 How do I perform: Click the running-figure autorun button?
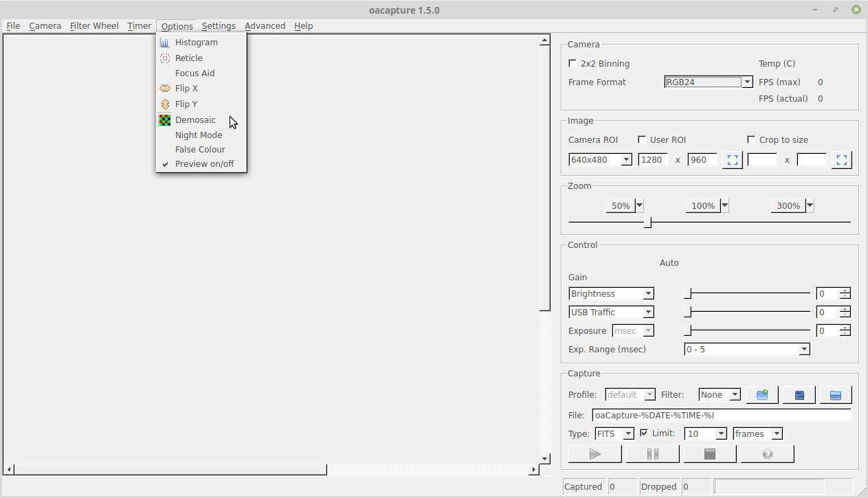pyautogui.click(x=768, y=454)
